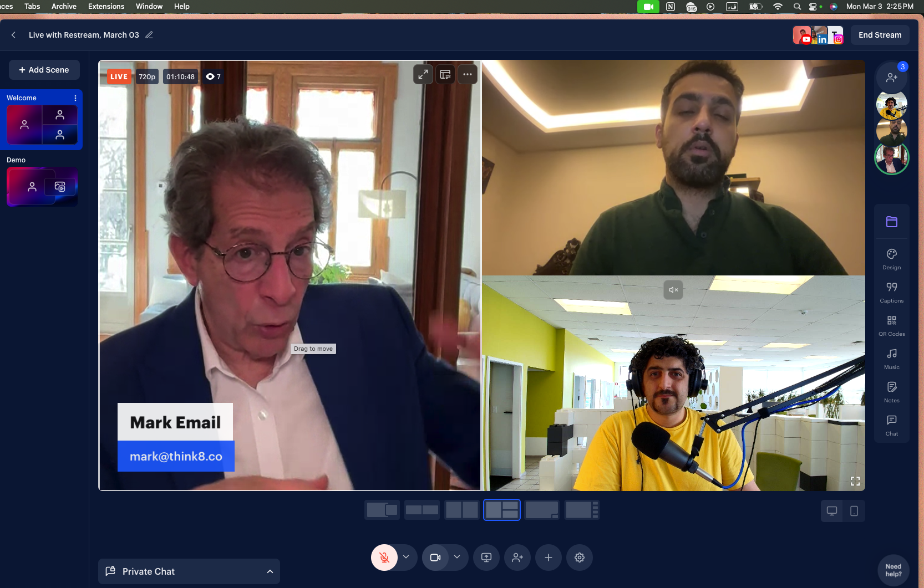Select the green-ringed guest avatar
The height and width of the screenshot is (588, 924).
pos(892,158)
